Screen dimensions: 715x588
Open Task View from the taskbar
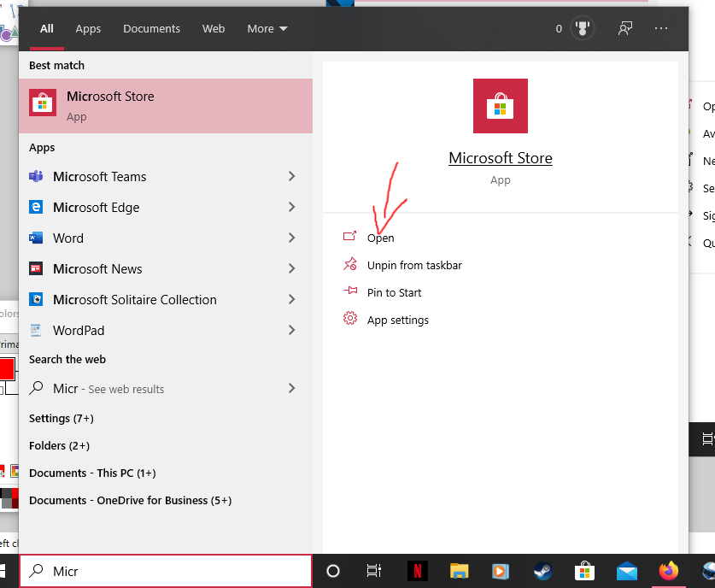[374, 571]
